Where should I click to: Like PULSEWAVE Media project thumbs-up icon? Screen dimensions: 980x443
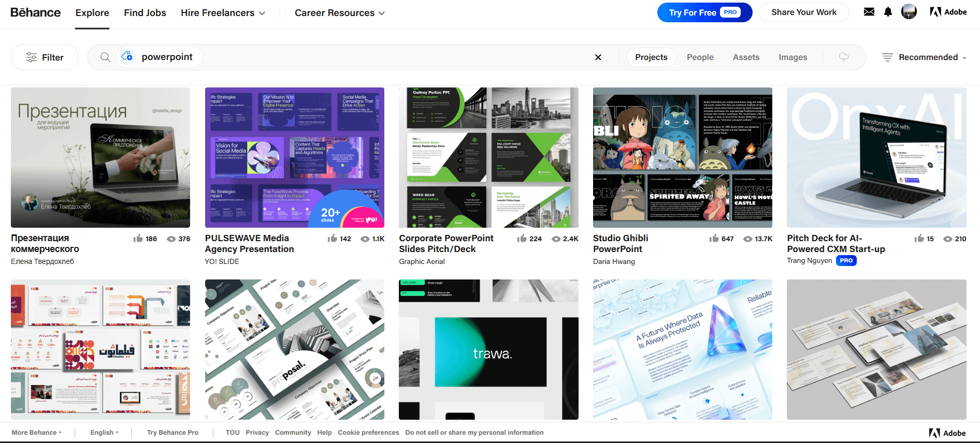point(333,238)
